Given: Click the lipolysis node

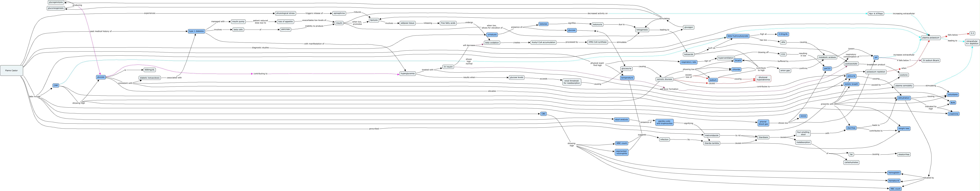Looking at the screenshot, I should tap(374, 20).
